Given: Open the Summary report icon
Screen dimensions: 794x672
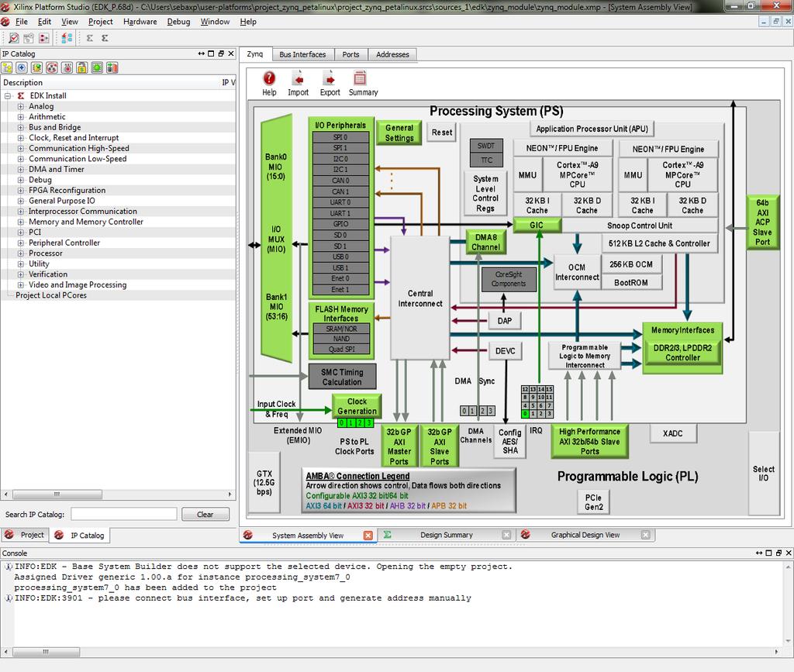Looking at the screenshot, I should pos(363,84).
